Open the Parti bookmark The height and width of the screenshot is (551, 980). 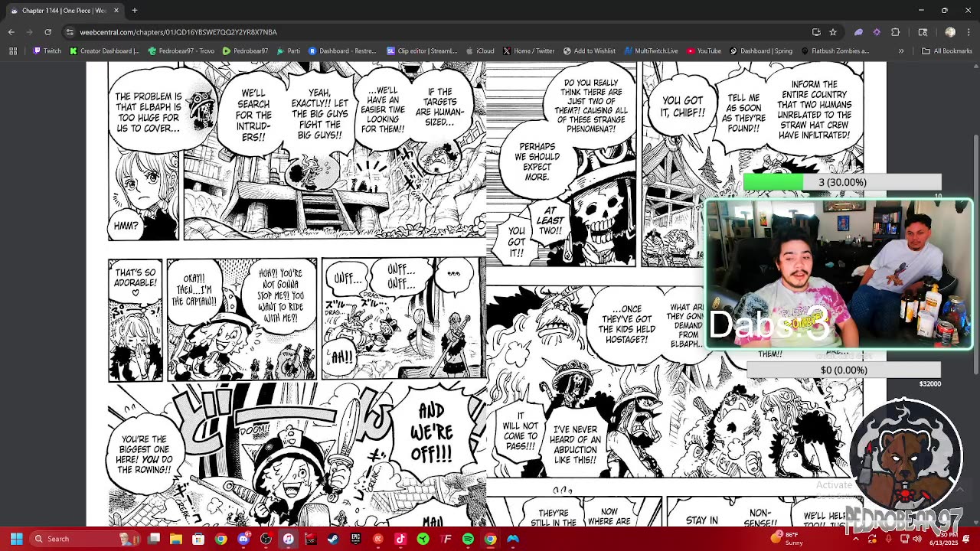coord(289,51)
